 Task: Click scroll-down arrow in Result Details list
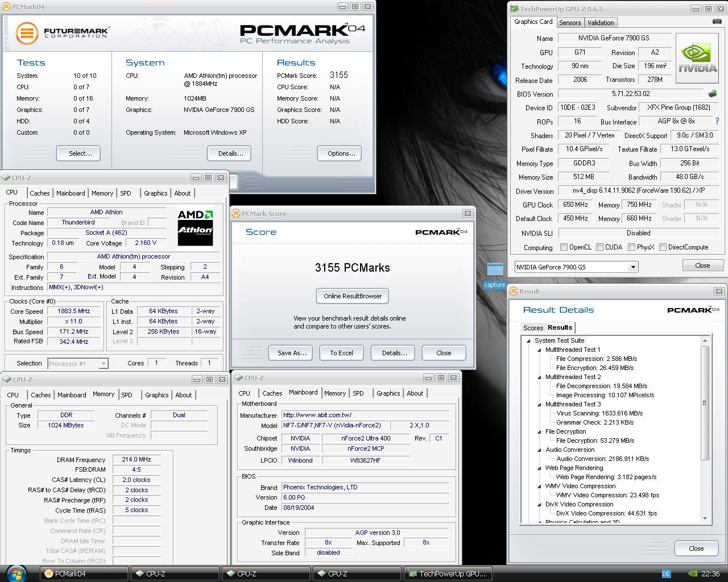705,518
